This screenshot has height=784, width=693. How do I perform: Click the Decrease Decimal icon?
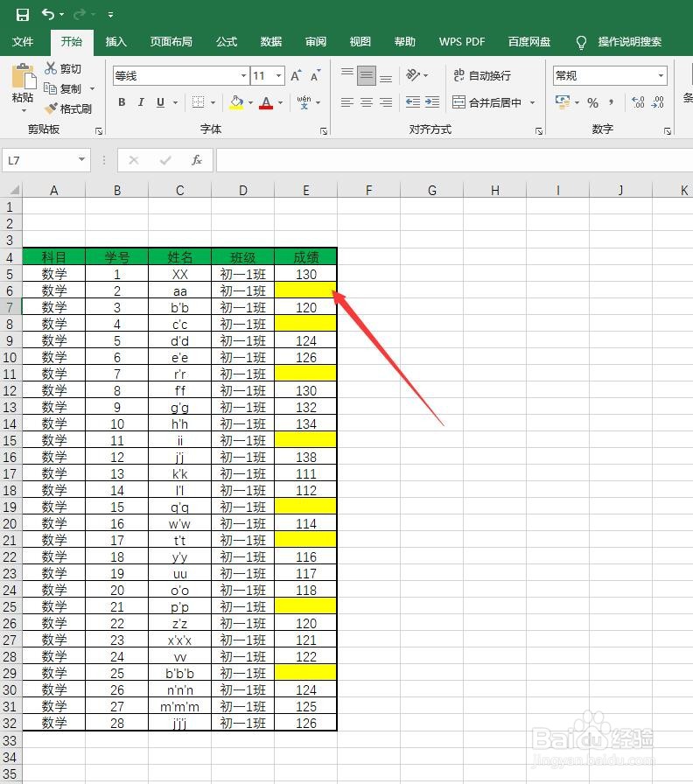[658, 102]
